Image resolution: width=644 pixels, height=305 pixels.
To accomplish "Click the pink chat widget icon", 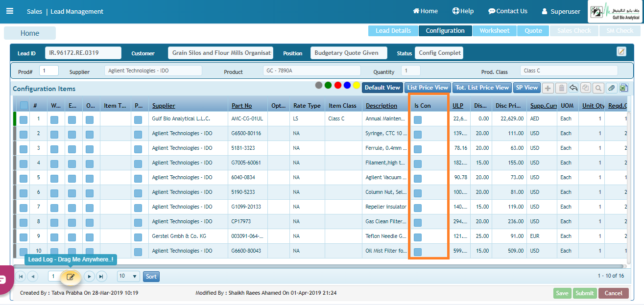I will tap(5, 280).
